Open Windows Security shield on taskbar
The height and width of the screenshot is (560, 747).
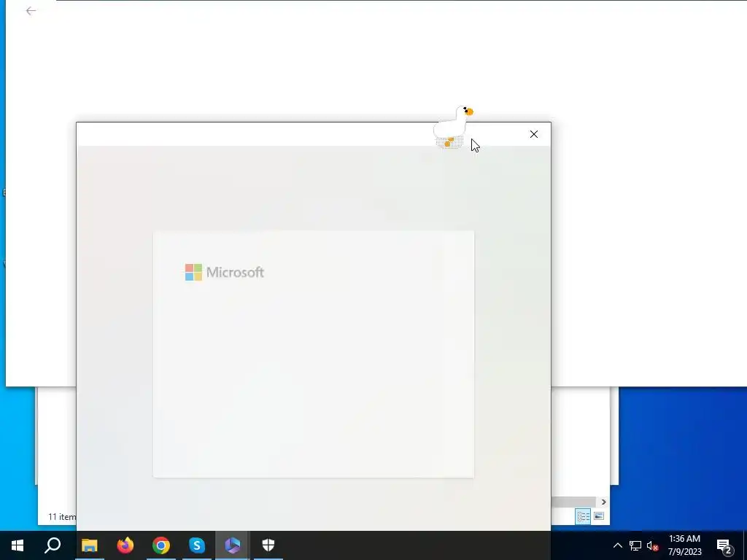tap(268, 545)
